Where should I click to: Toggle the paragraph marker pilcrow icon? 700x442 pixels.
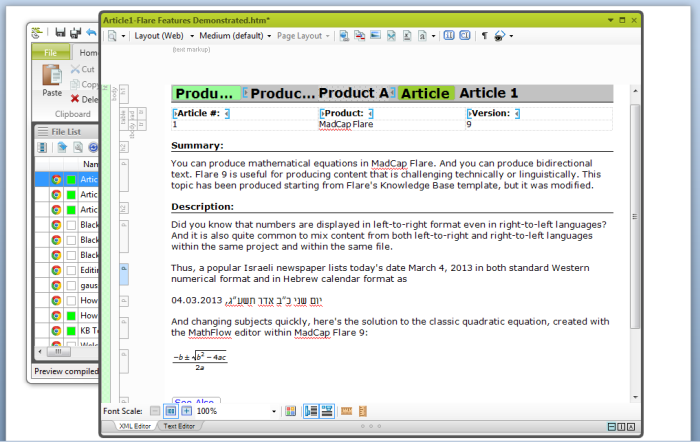pos(484,36)
